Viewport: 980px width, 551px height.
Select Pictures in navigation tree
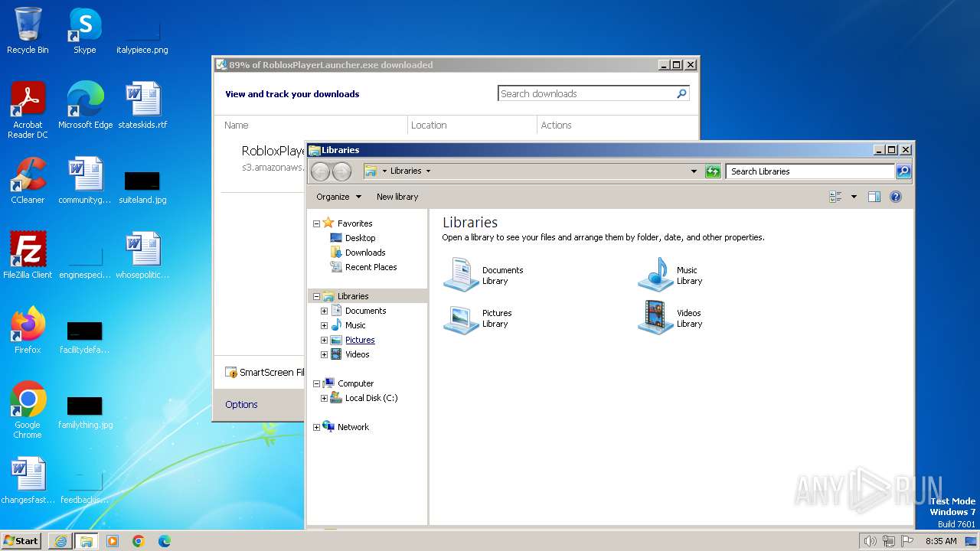click(x=360, y=340)
